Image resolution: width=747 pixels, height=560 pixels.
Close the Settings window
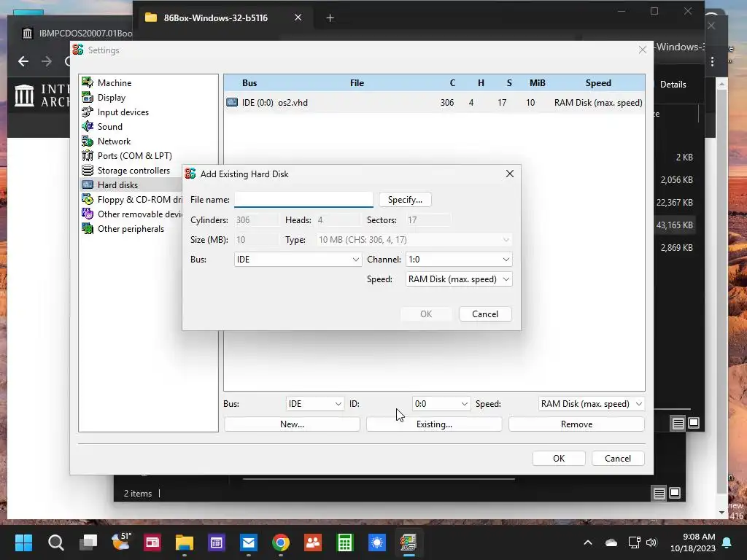(642, 50)
